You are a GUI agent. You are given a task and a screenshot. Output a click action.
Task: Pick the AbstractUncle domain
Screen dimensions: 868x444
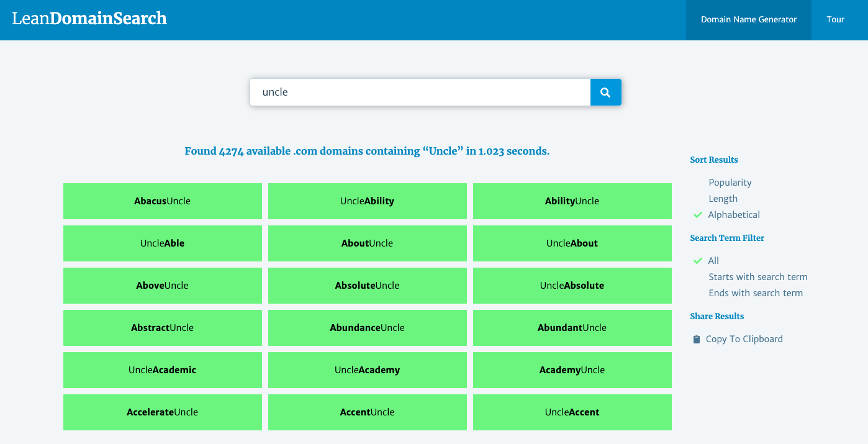point(163,328)
